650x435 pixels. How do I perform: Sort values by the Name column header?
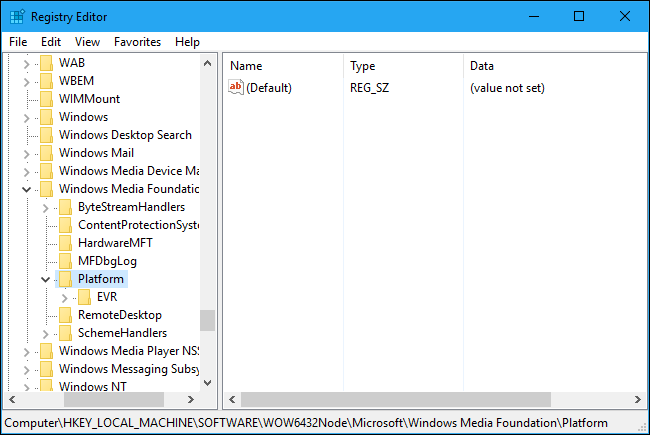point(283,66)
